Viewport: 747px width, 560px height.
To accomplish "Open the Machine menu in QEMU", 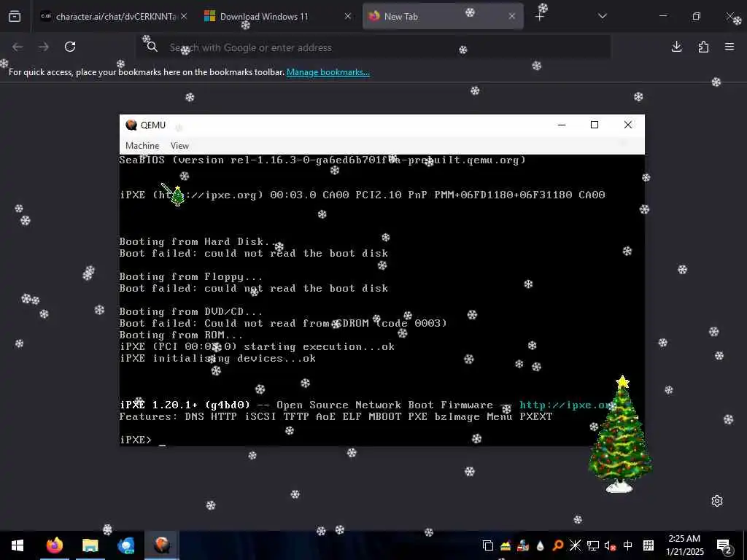I will (x=142, y=146).
